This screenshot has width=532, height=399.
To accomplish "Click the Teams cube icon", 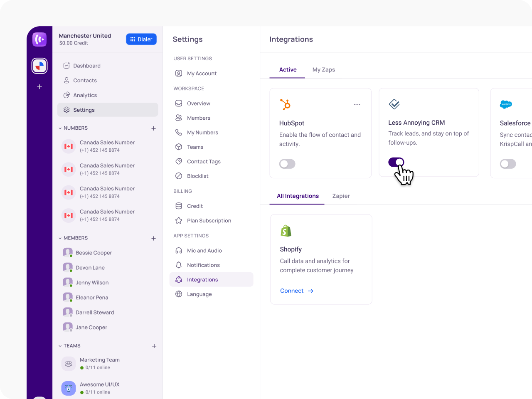I will tap(179, 147).
